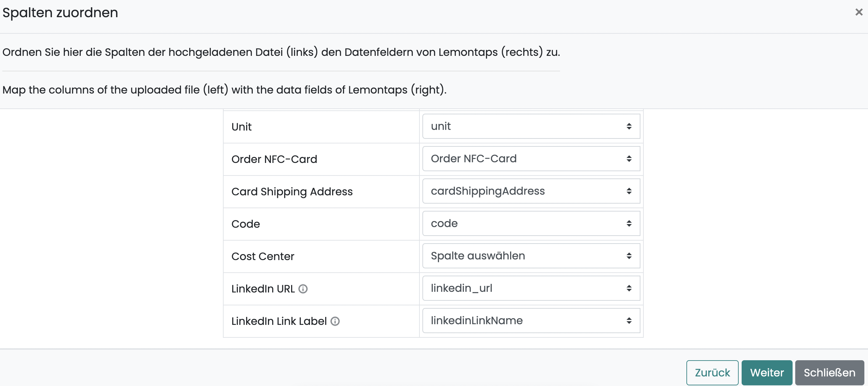Open the linkedin_url mapping dropdown
The height and width of the screenshot is (386, 868).
click(x=531, y=288)
